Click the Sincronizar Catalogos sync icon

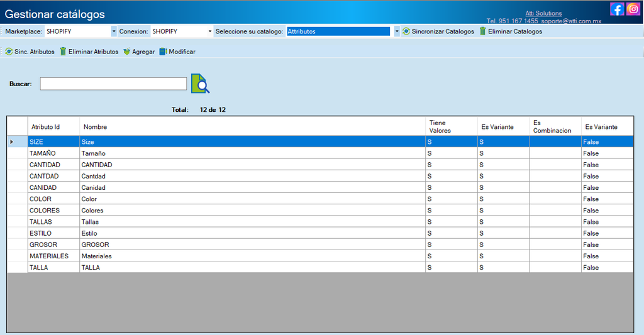(406, 31)
